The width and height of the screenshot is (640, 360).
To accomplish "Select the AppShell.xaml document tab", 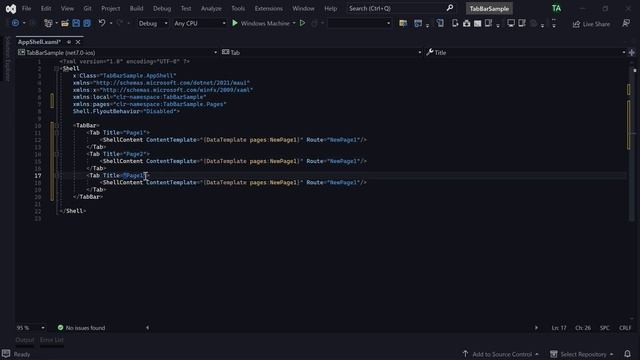I will pyautogui.click(x=39, y=42).
